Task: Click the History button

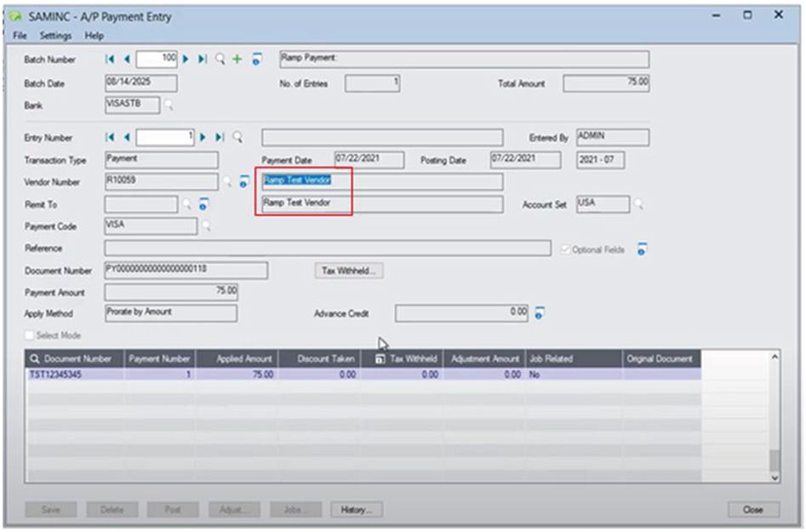Action: (357, 509)
